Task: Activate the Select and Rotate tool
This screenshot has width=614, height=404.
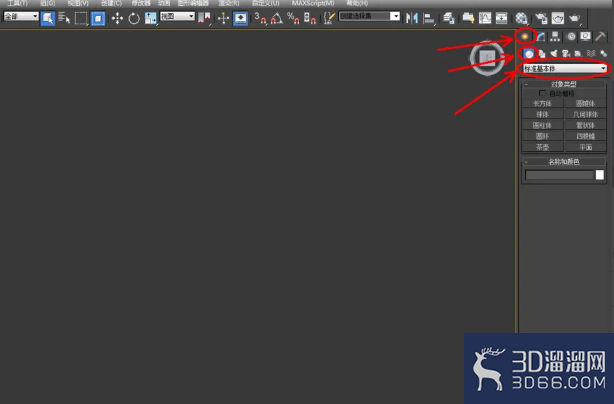Action: tap(134, 18)
